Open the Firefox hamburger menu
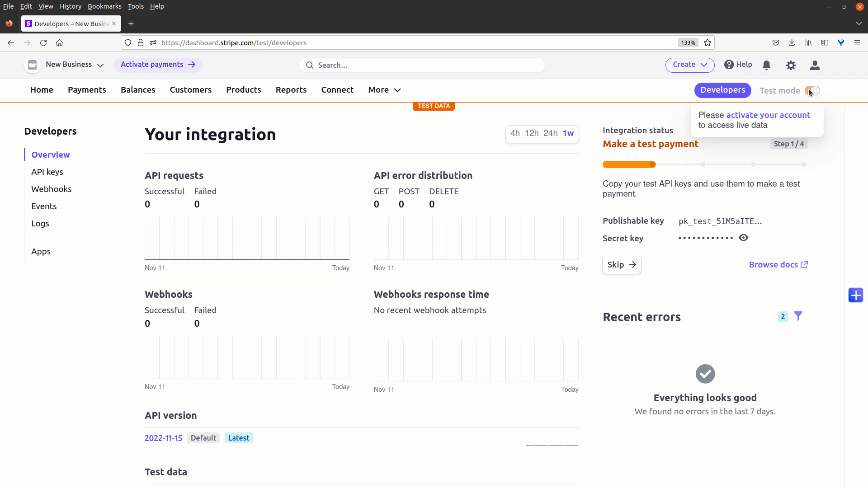 pos(857,42)
